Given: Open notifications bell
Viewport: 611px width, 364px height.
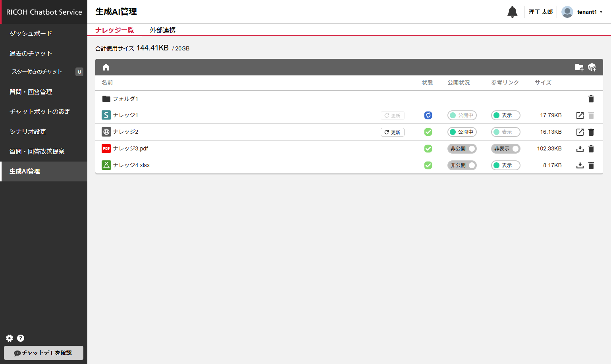Looking at the screenshot, I should click(512, 12).
